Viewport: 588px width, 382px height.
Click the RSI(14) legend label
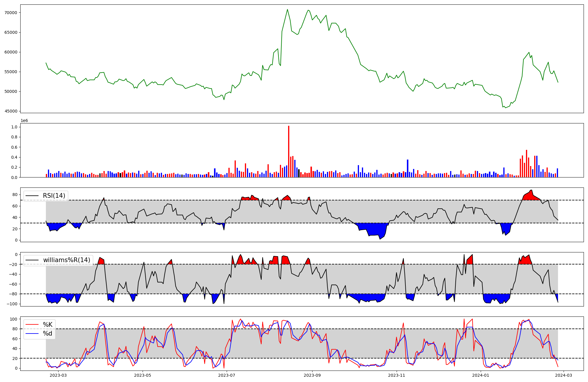[54, 196]
